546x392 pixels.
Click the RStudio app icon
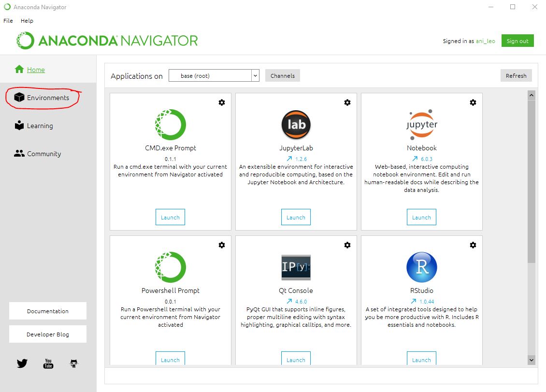pos(422,267)
